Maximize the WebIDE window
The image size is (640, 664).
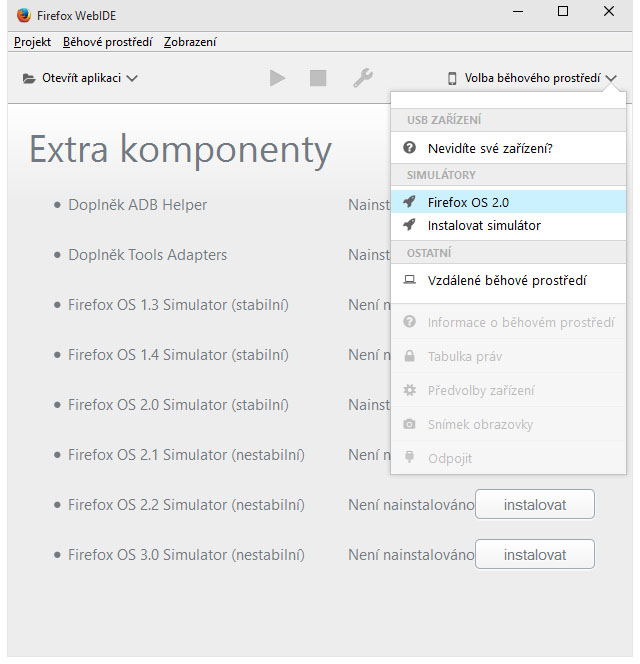(562, 12)
